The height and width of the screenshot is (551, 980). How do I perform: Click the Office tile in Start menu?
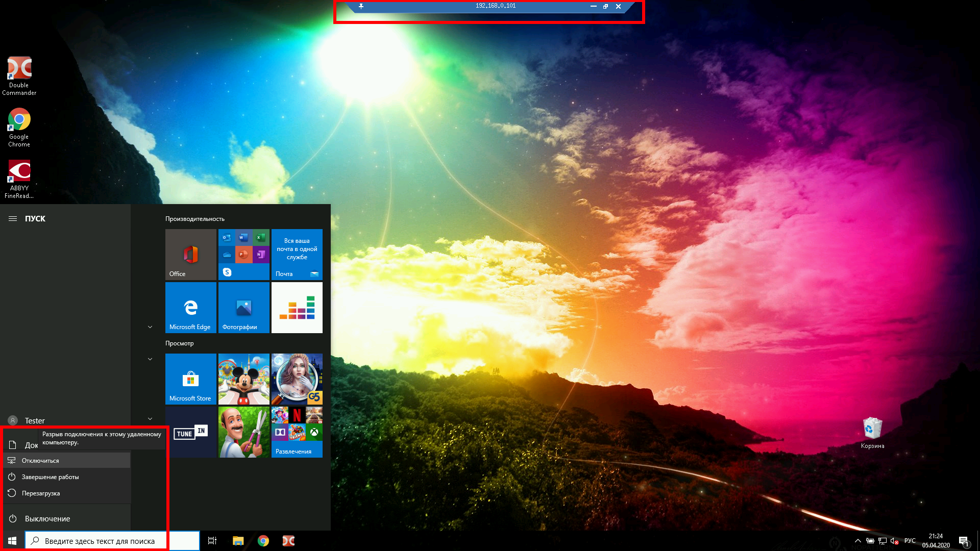pyautogui.click(x=190, y=254)
